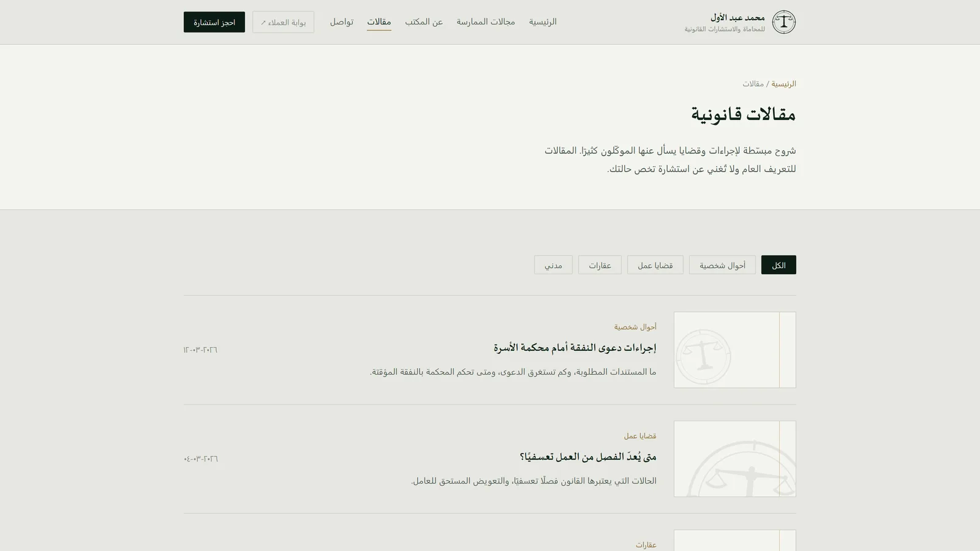Filter articles by عقارات chip

(x=600, y=265)
